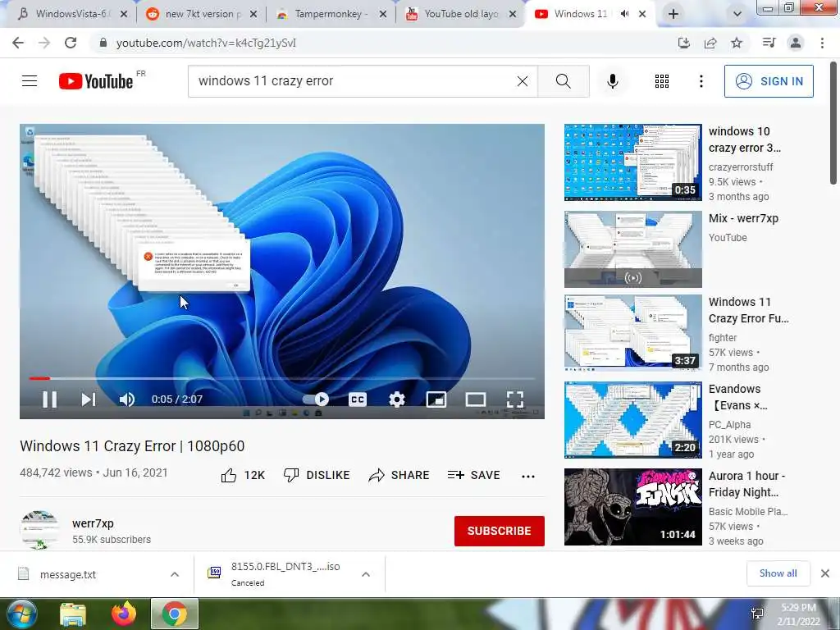Open the Chrome profile avatar
Viewport: 840px width, 630px height.
796,43
